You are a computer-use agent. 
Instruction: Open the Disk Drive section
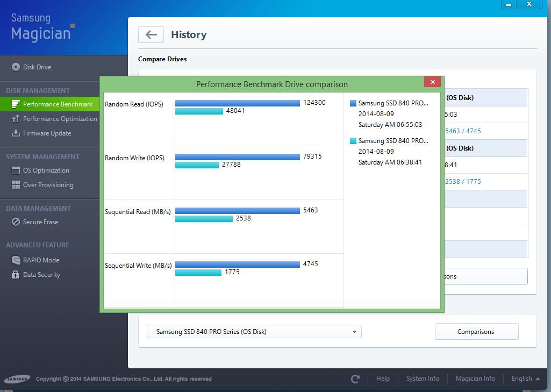tap(37, 67)
